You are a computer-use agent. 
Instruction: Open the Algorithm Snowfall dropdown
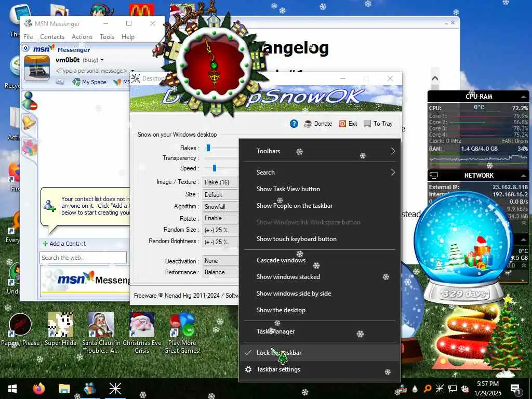tap(220, 207)
